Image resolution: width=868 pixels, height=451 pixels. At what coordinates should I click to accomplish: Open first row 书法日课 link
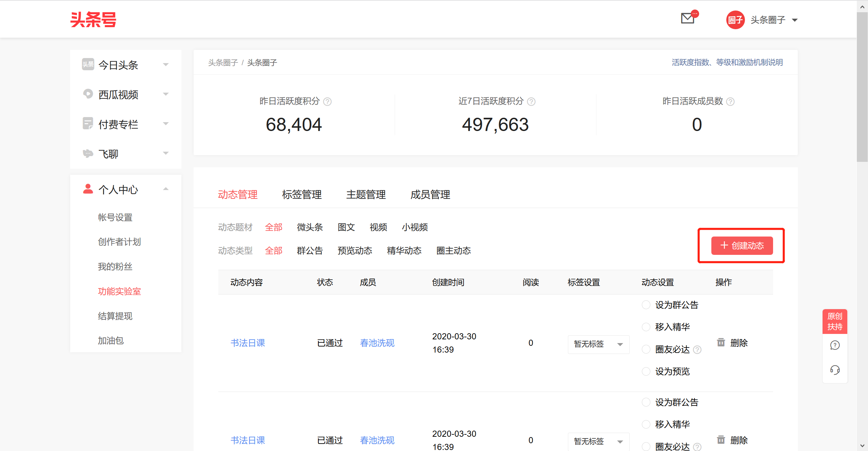[248, 343]
